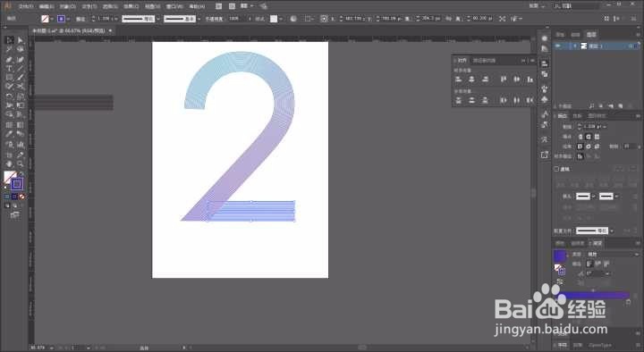Screen dimensions: 644x352
Task: Select the Zoom magnifier tool
Action: pyautogui.click(x=20, y=163)
